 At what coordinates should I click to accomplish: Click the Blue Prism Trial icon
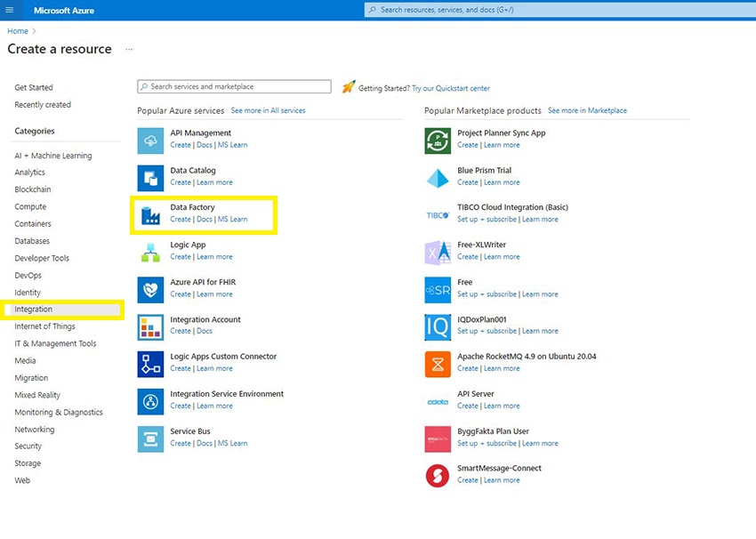tap(438, 179)
